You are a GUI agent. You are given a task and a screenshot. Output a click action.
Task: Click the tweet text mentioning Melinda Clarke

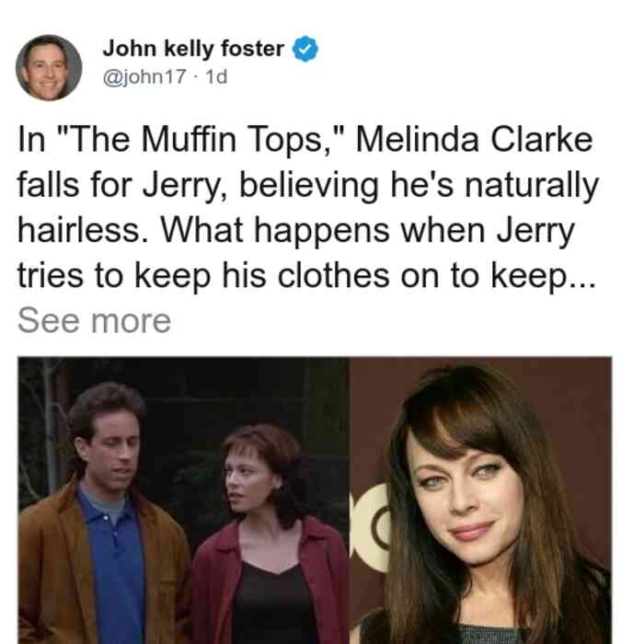pos(307,208)
